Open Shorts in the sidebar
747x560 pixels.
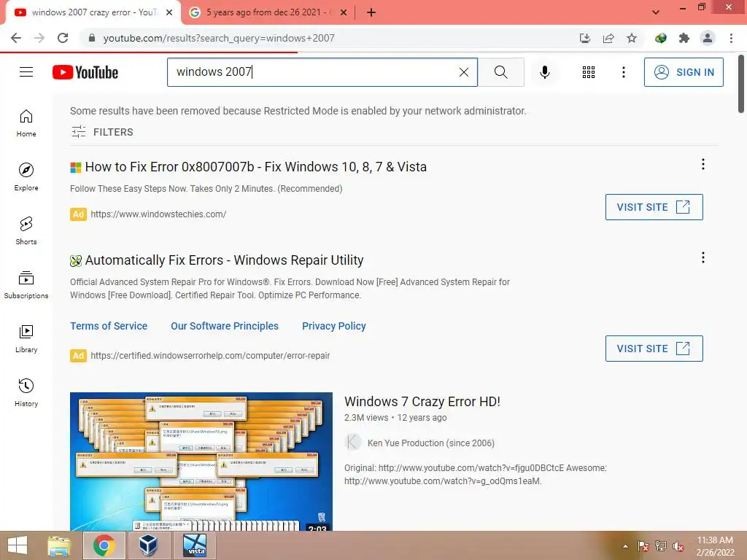pyautogui.click(x=26, y=231)
